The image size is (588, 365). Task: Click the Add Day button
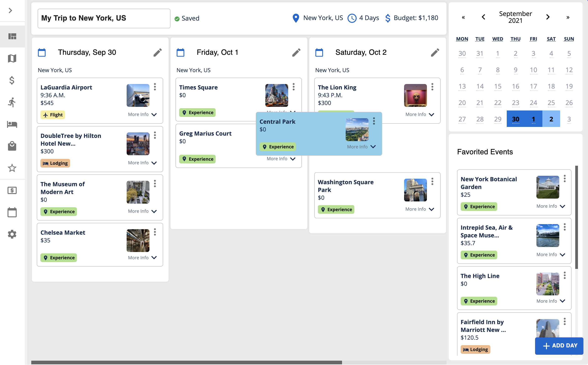[x=559, y=345]
